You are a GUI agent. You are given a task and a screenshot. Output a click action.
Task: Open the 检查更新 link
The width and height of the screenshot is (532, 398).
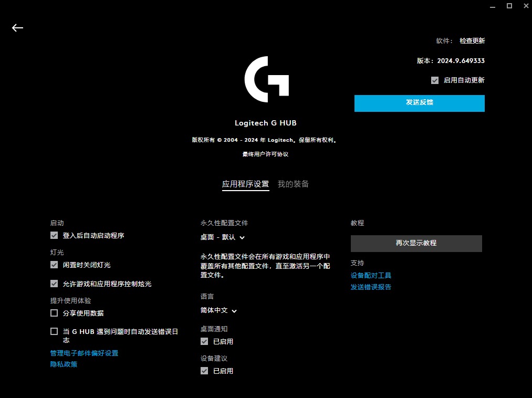(471, 40)
